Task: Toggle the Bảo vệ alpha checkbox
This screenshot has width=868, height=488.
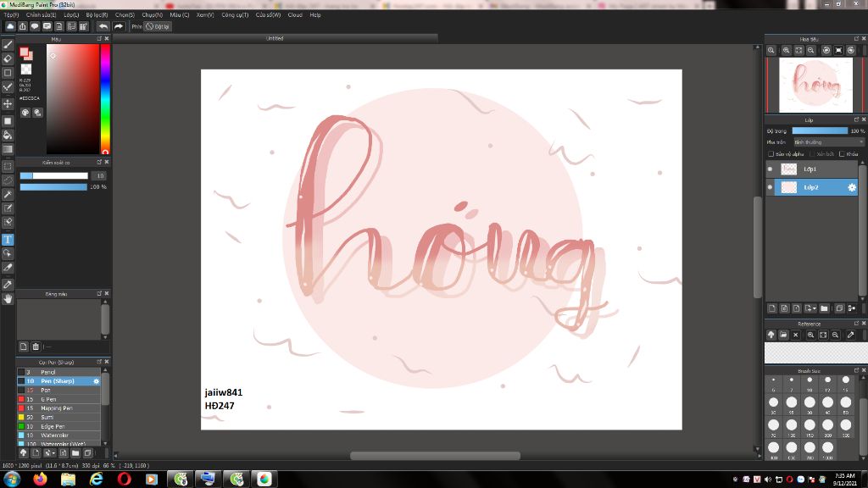Action: 771,154
